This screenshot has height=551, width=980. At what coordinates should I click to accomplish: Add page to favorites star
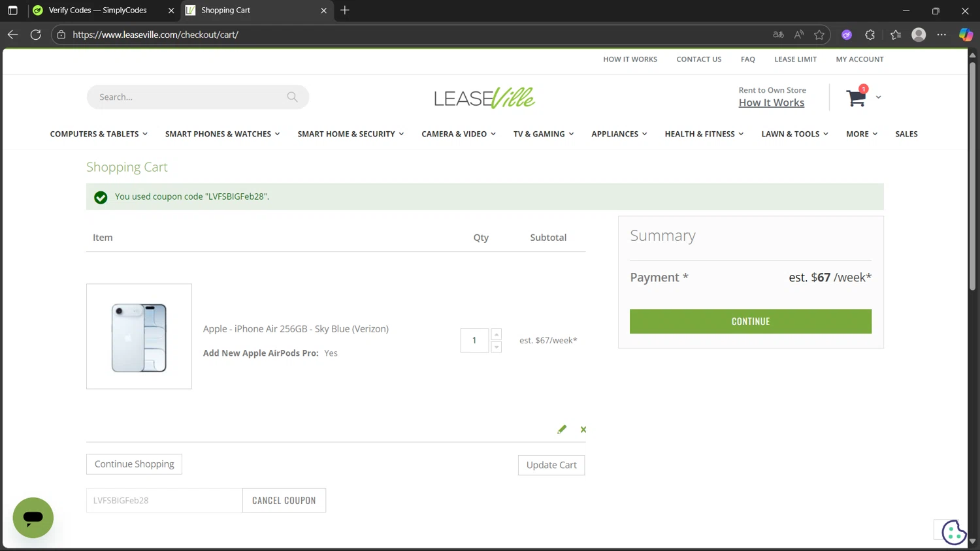819,35
